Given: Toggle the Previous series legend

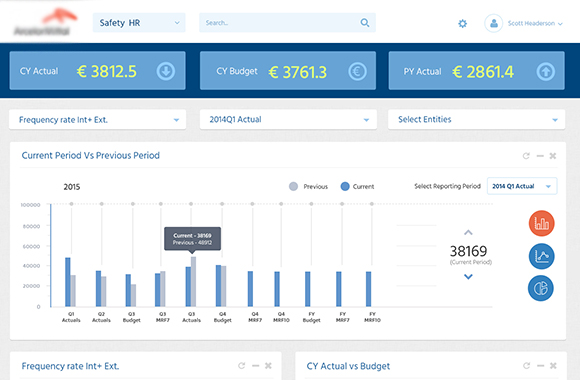Looking at the screenshot, I should point(308,186).
